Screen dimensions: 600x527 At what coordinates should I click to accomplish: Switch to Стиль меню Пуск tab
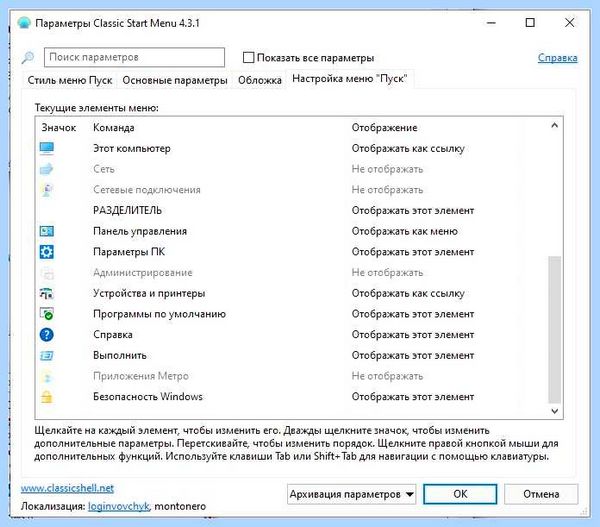[x=70, y=80]
